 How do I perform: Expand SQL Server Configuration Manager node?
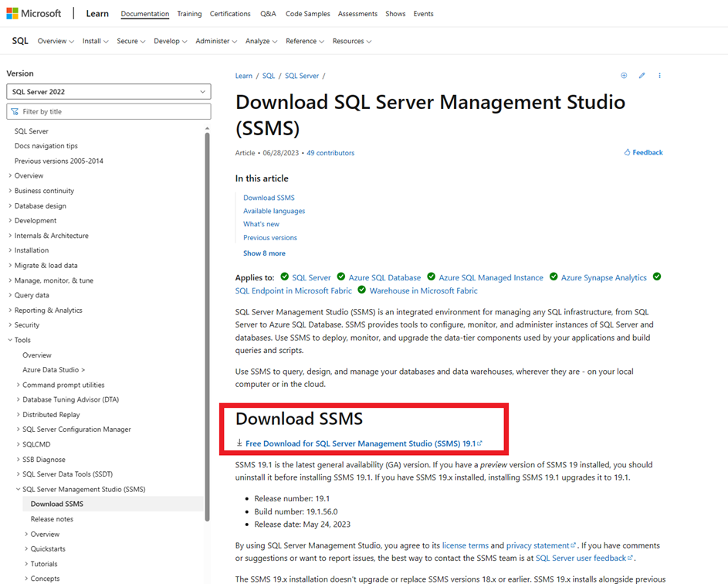(18, 430)
